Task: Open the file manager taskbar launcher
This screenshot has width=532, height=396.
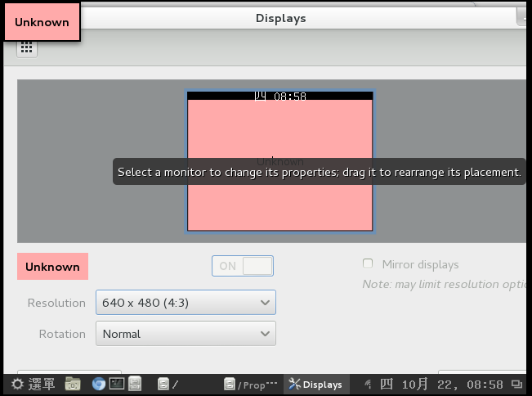Action: tap(135, 384)
